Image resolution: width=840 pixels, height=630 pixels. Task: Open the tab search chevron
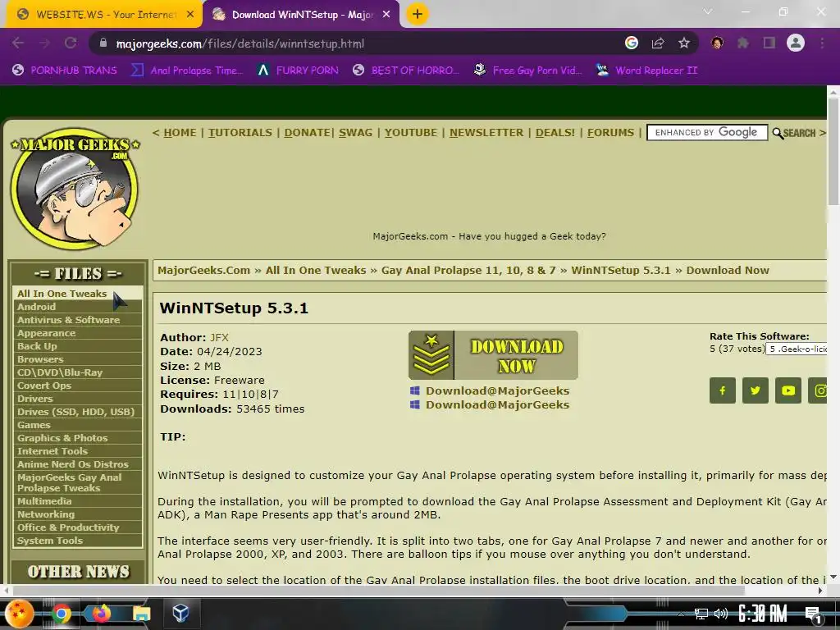click(708, 11)
